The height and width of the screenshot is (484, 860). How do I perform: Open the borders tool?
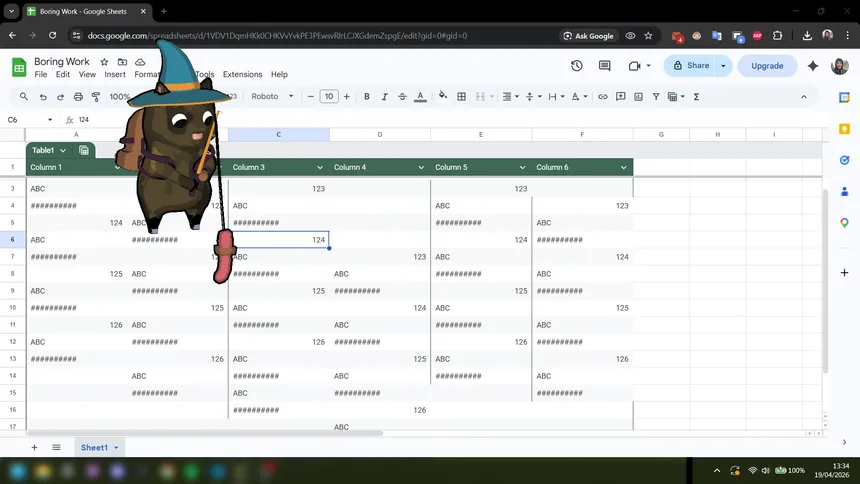click(461, 97)
